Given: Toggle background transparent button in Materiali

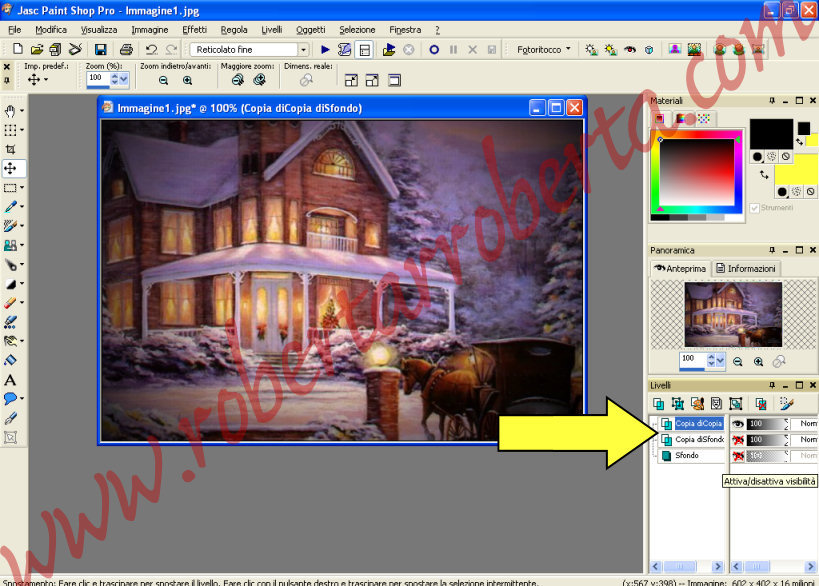Looking at the screenshot, I should click(x=810, y=192).
